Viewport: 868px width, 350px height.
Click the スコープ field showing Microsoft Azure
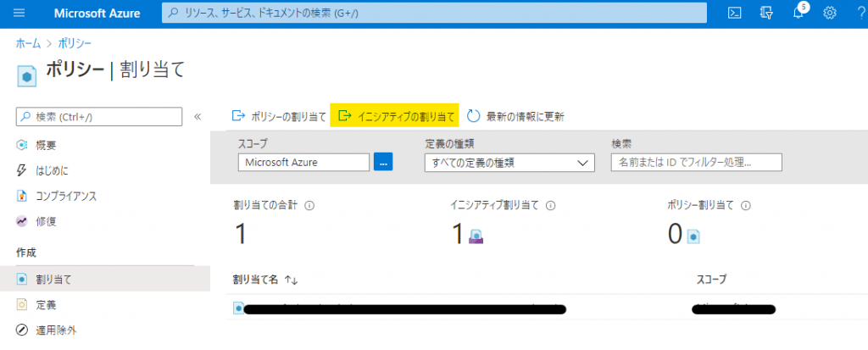[x=303, y=162]
